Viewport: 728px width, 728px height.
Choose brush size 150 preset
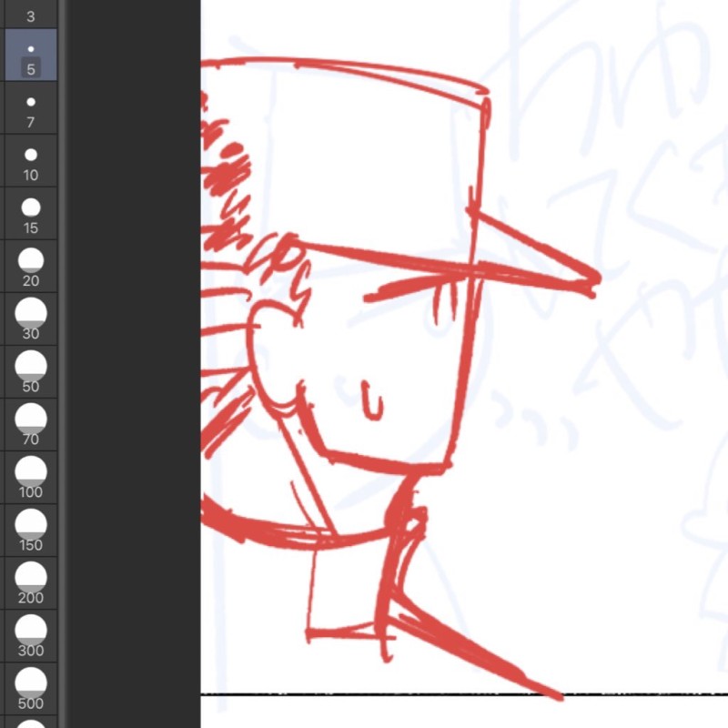31,531
